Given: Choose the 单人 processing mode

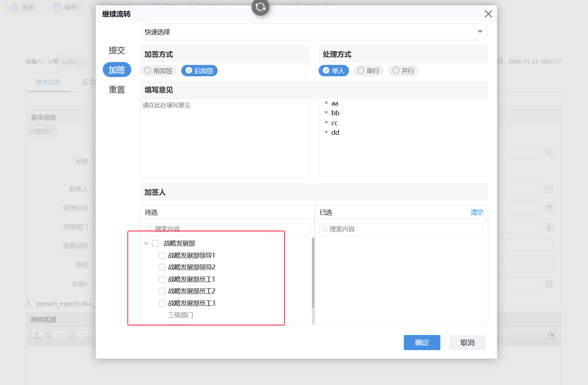Looking at the screenshot, I should tap(334, 71).
